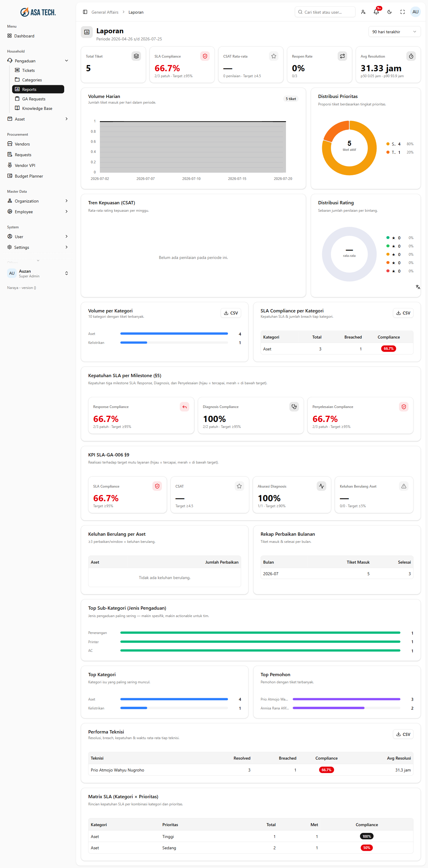The height and width of the screenshot is (868, 428).
Task: Download Volume per Kategori CSV
Action: [231, 313]
